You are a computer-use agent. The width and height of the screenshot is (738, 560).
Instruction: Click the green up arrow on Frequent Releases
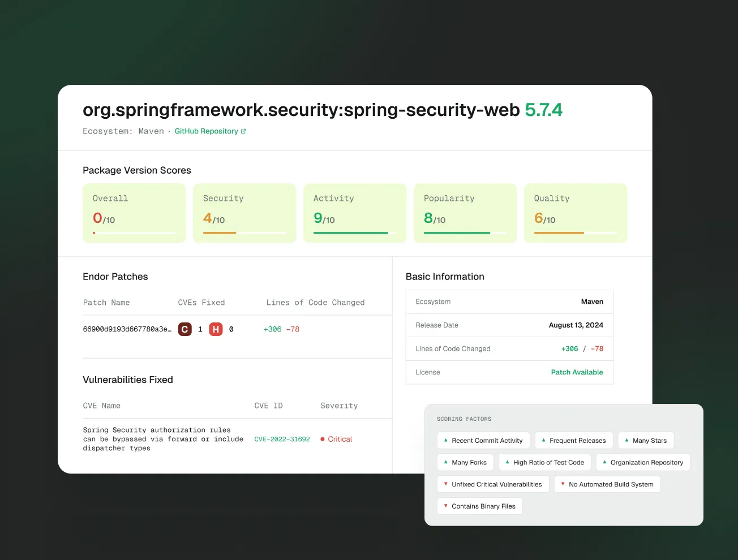pyautogui.click(x=544, y=440)
